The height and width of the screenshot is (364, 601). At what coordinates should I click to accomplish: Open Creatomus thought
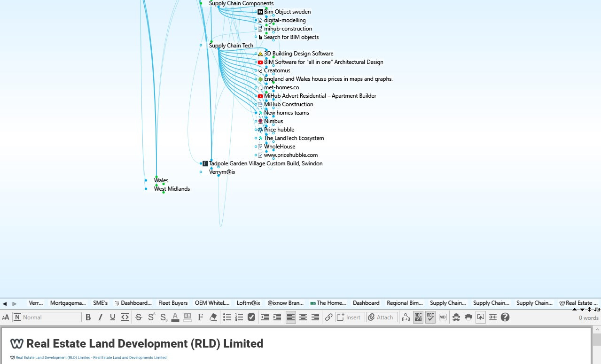(277, 70)
